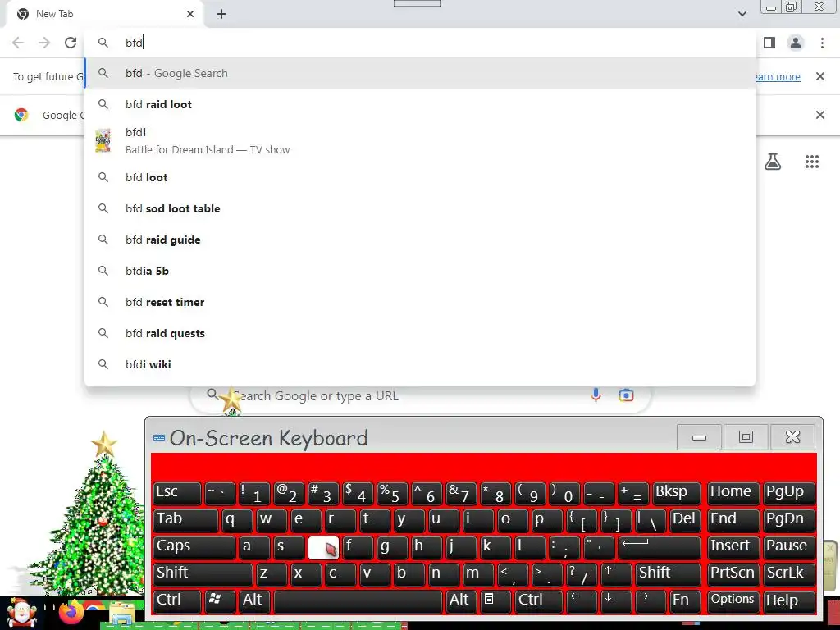Image resolution: width=840 pixels, height=630 pixels.
Task: Choose the 'bfd raid quests' suggestion
Action: [420, 333]
